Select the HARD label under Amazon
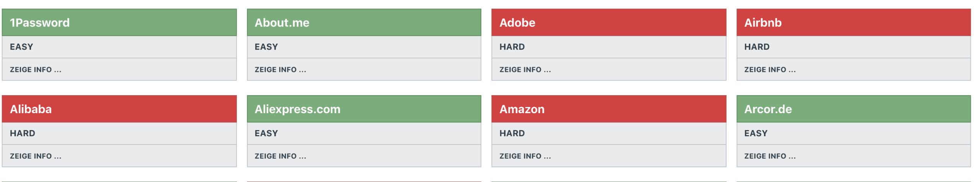The height and width of the screenshot is (182, 980). coord(512,133)
